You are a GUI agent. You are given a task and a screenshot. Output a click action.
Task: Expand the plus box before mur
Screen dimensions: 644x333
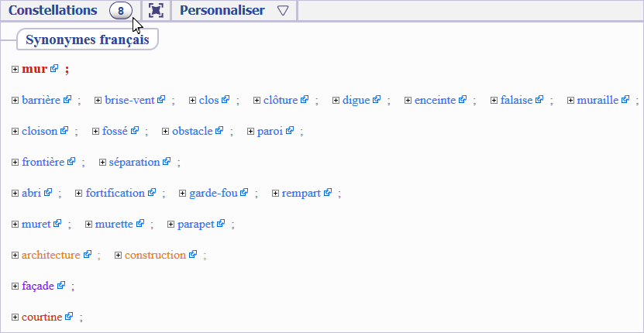click(15, 70)
